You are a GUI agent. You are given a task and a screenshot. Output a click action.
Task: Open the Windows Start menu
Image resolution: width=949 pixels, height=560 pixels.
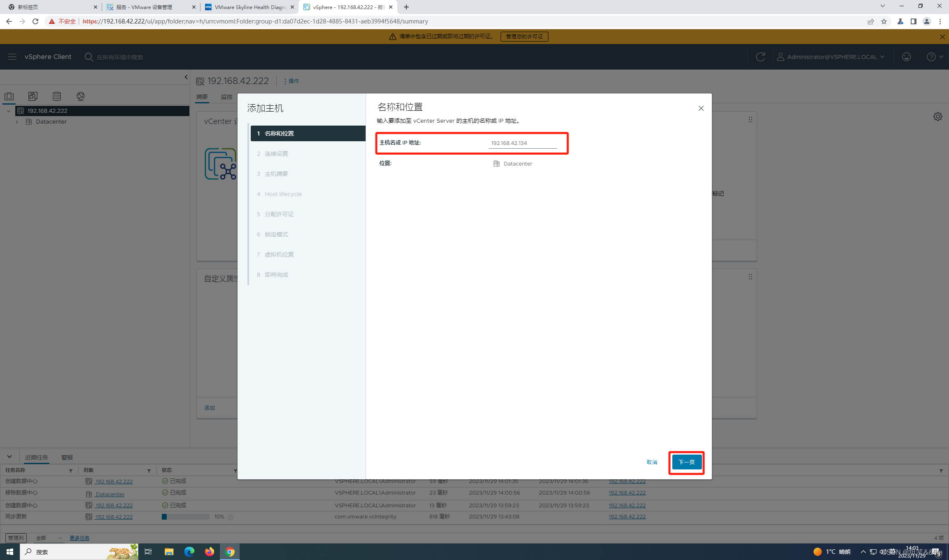[10, 552]
